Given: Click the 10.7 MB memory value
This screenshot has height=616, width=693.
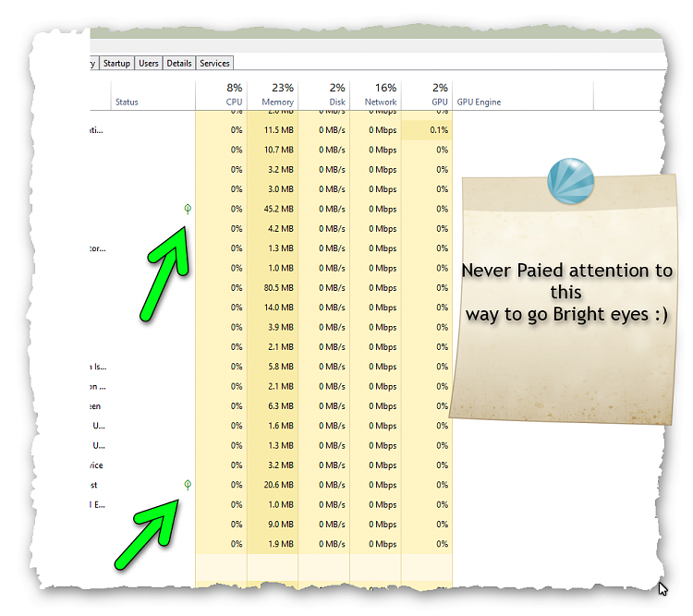Looking at the screenshot, I should click(279, 150).
